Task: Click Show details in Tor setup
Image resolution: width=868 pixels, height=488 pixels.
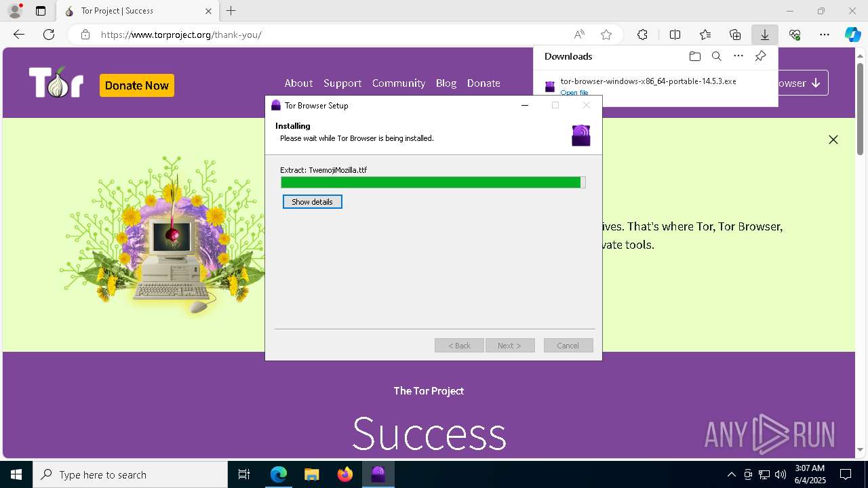Action: (313, 202)
